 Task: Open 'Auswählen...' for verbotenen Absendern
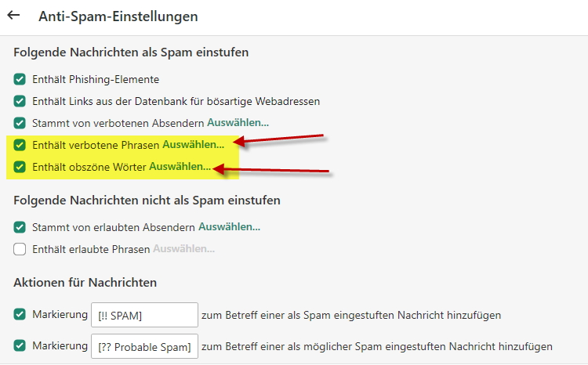(x=238, y=123)
